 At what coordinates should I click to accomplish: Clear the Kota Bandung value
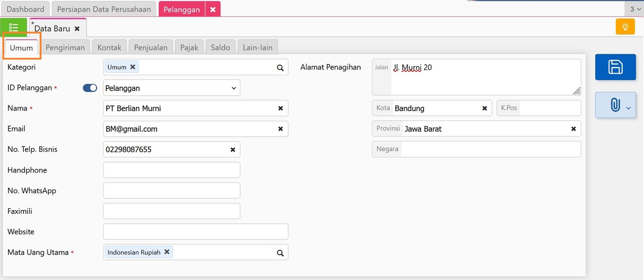tap(485, 108)
